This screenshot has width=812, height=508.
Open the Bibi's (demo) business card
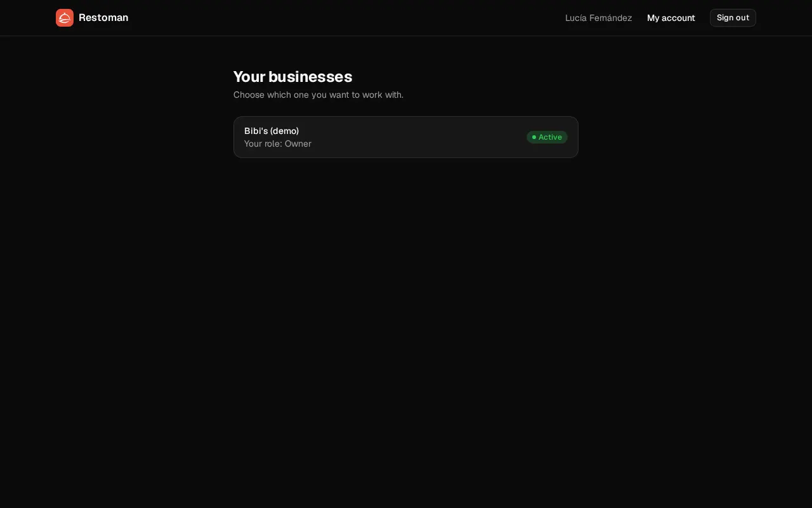tap(406, 137)
